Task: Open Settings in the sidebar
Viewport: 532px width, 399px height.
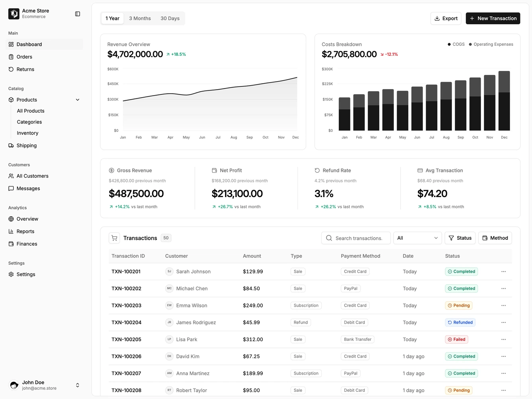Action: [x=44, y=274]
